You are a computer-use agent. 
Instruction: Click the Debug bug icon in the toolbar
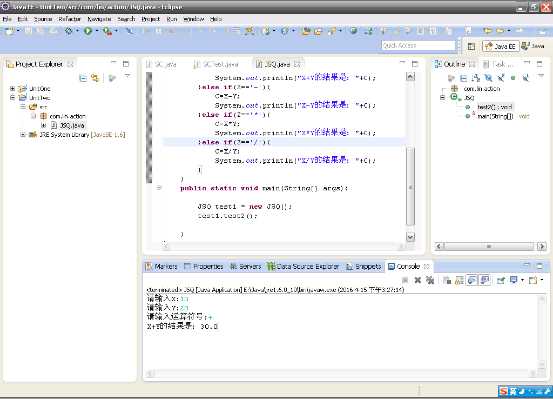[68, 31]
